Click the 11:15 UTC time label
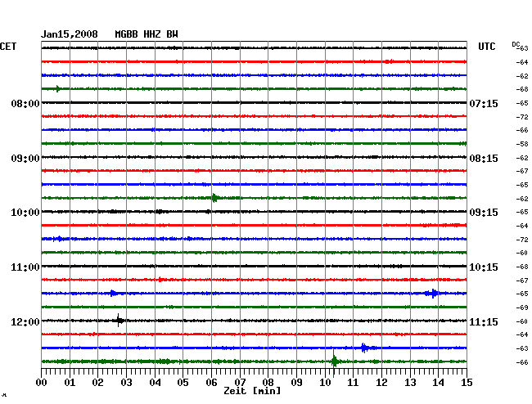The image size is (532, 404). click(484, 321)
